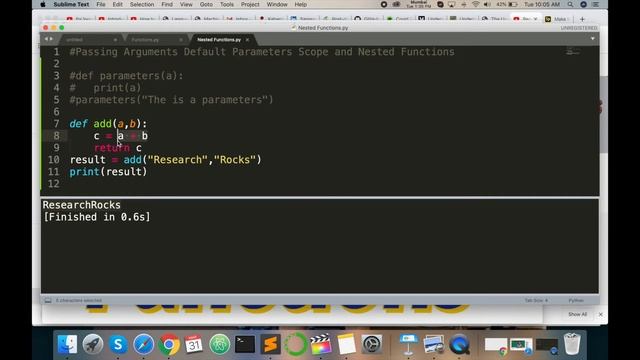640x360 pixels.
Task: Click AirPlay display icon in menu bar
Action: pos(451,4)
